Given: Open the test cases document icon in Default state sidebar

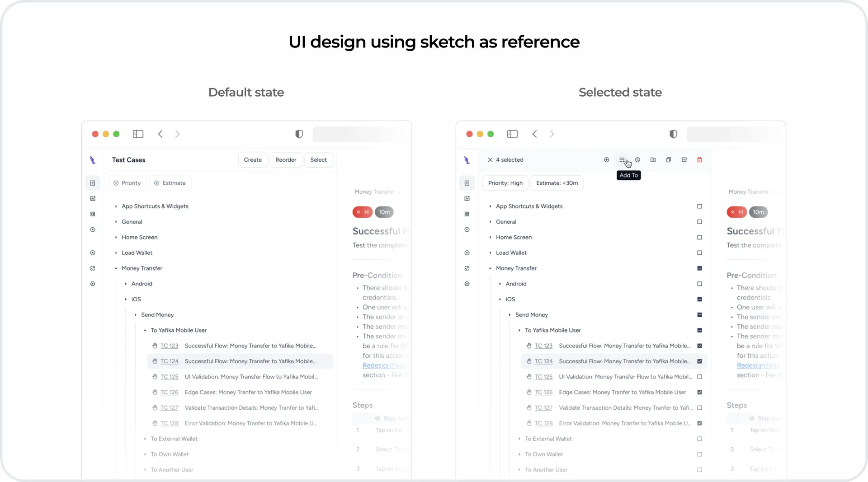Looking at the screenshot, I should coord(93,183).
